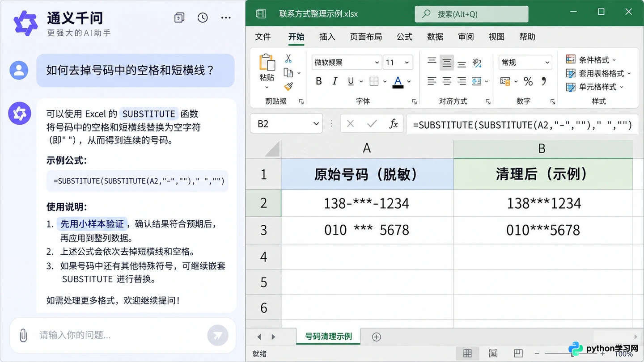Click the formula bar cancel X

pos(350,124)
